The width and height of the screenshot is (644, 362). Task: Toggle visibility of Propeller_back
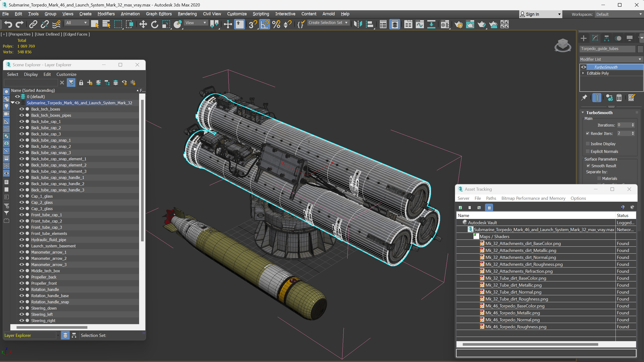(22, 277)
